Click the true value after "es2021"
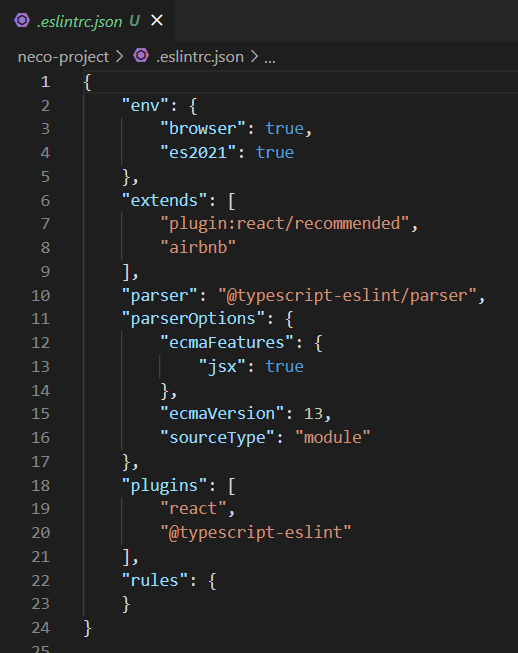Screen dimensions: 518x653 [275, 152]
